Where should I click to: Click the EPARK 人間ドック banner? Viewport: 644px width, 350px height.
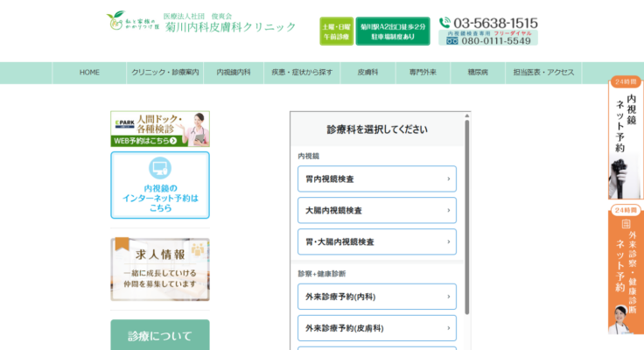(x=160, y=129)
